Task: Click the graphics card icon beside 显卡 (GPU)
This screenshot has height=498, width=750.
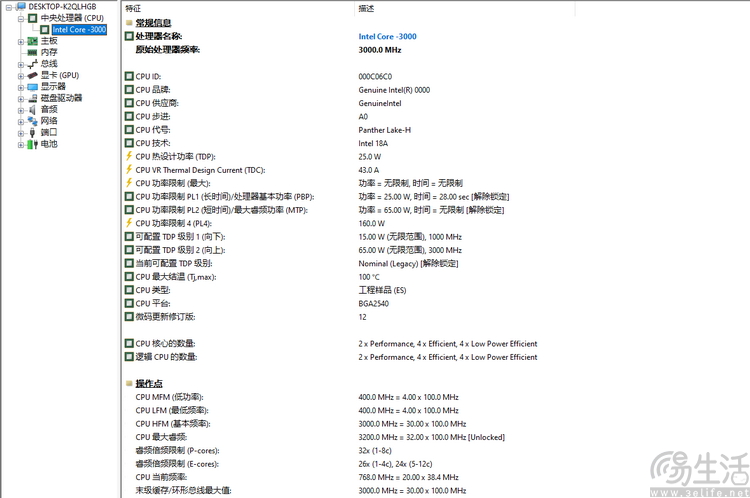Action: tap(33, 76)
